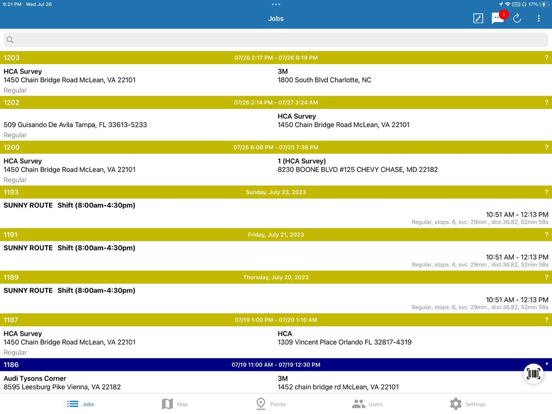Select 1452 chain bridge rd McLean address

338,387
